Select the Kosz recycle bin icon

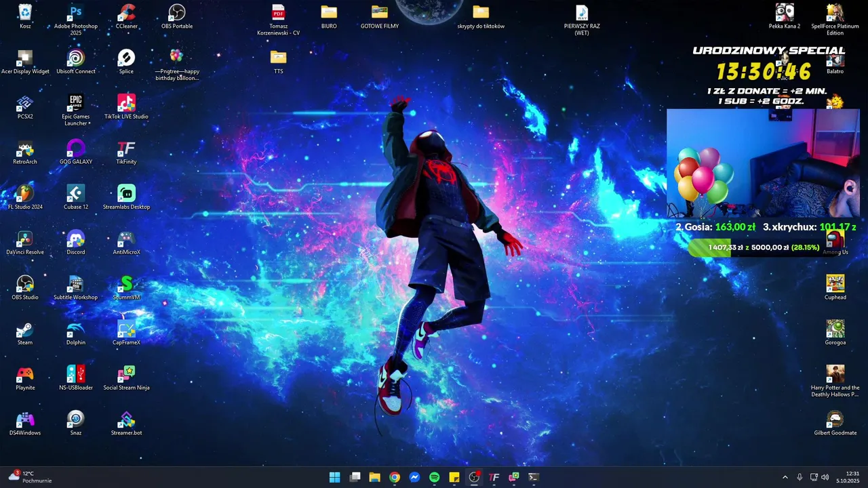point(25,17)
